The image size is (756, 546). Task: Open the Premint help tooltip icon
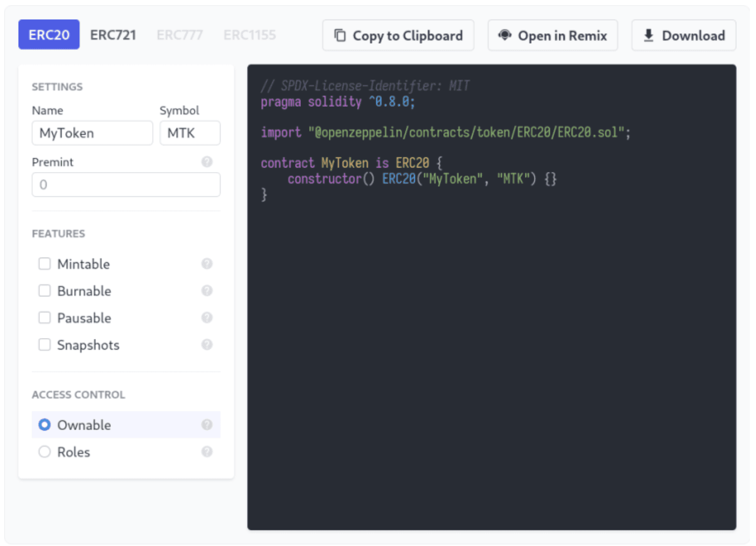click(207, 162)
